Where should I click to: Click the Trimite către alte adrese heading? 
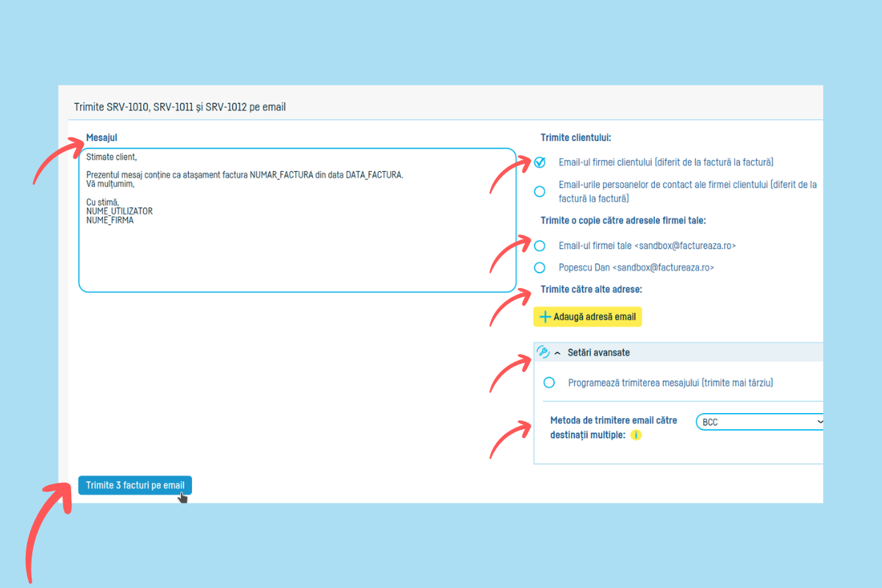[591, 290]
